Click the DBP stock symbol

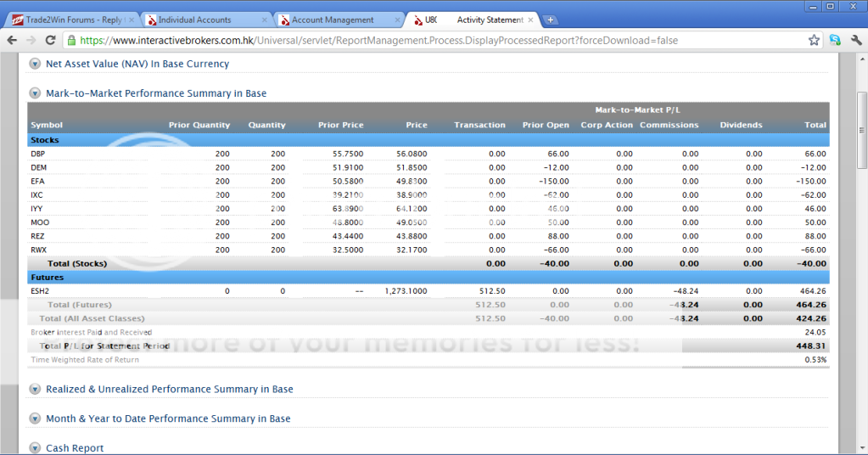tap(38, 154)
